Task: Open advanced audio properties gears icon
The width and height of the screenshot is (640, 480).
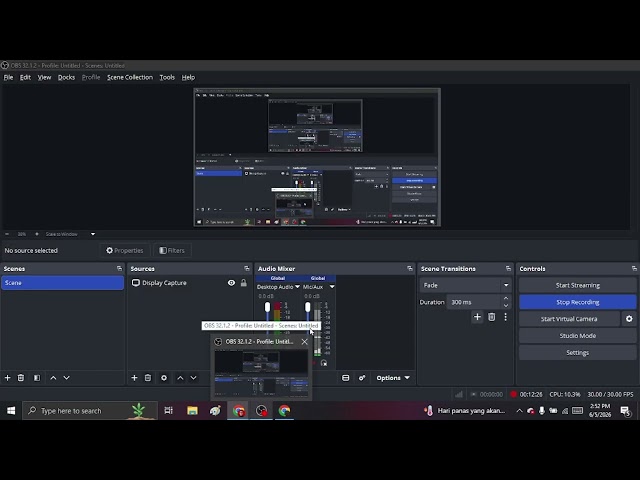Action: pyautogui.click(x=362, y=378)
